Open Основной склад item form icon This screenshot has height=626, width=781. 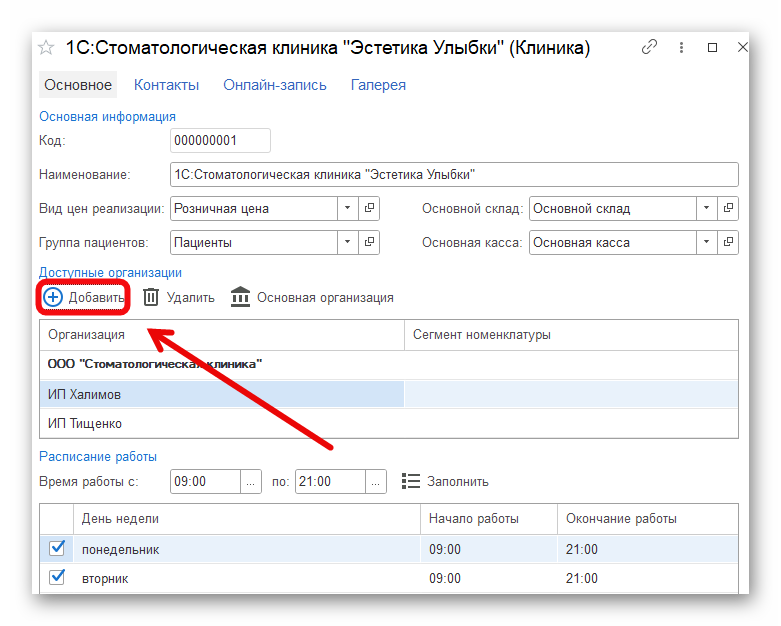click(728, 208)
